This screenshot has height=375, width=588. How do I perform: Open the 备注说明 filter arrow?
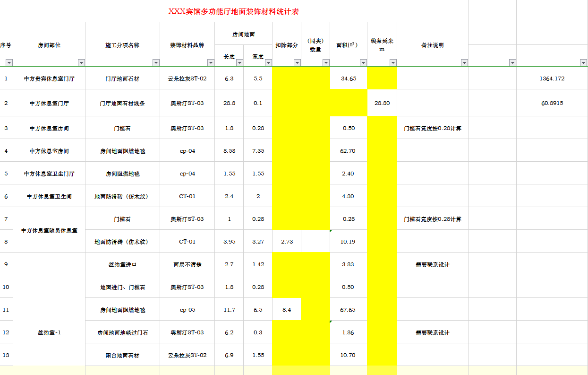(465, 62)
